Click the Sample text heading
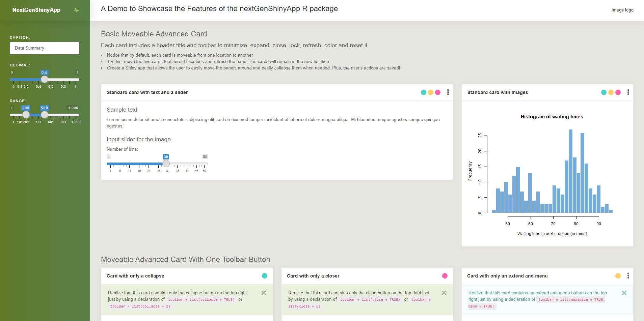This screenshot has height=321, width=644. (x=122, y=110)
